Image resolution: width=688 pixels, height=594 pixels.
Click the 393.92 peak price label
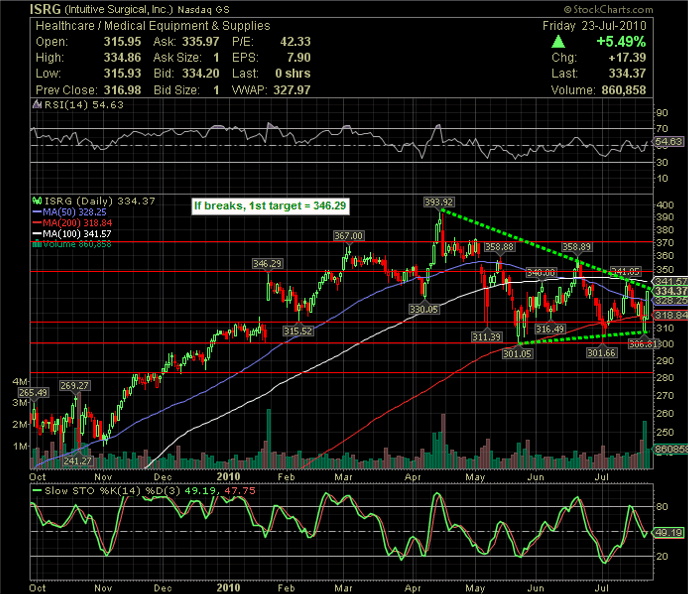pos(439,202)
